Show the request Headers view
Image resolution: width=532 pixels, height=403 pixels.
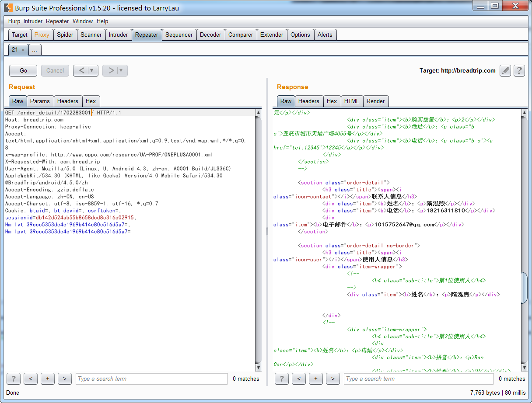click(x=68, y=101)
